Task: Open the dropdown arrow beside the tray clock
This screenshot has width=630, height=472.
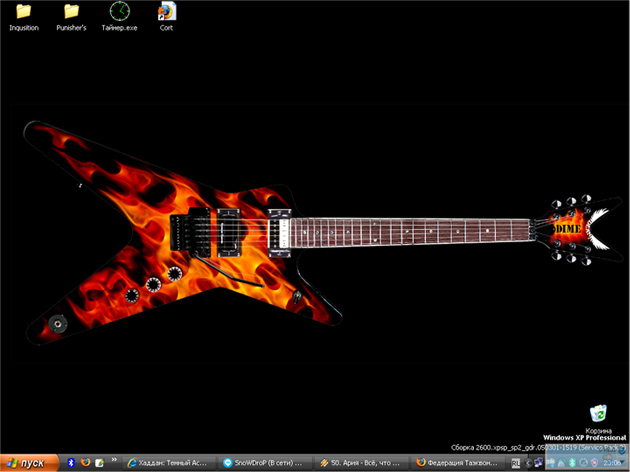Action: (x=622, y=462)
